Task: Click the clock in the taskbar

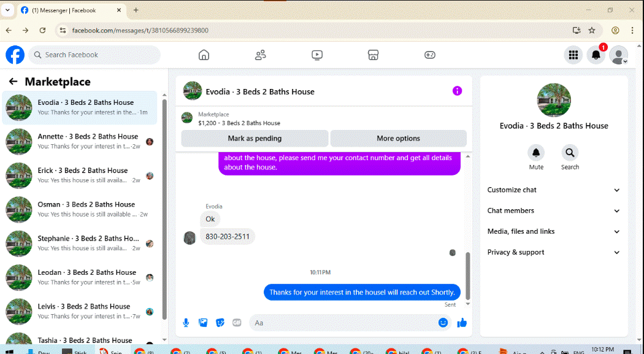Action: coord(602,350)
